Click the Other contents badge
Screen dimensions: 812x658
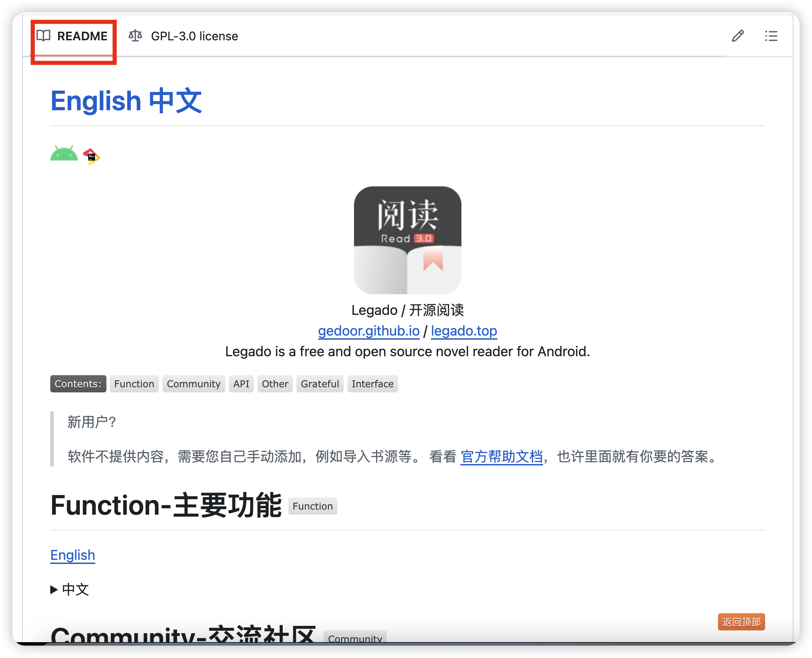275,383
